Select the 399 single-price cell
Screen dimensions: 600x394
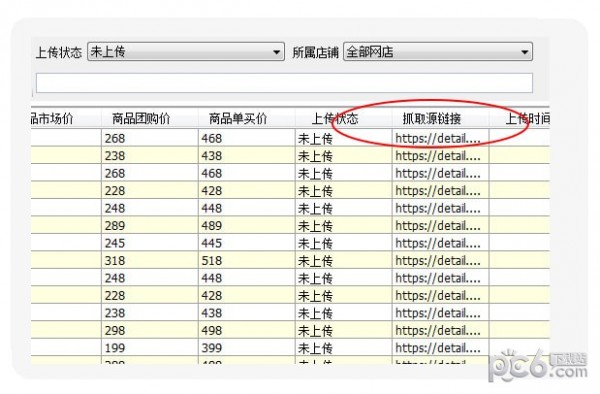pos(247,348)
